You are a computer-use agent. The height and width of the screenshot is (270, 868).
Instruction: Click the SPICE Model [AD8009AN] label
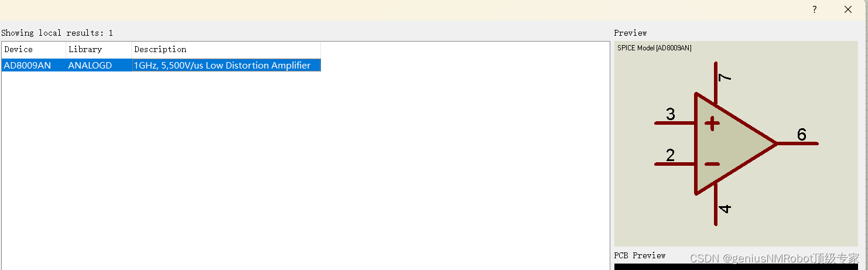[654, 48]
